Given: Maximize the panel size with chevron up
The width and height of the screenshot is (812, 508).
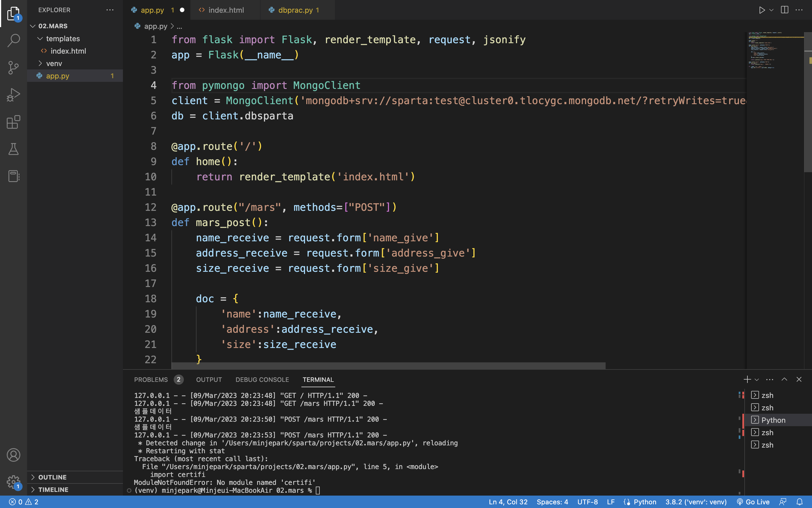Looking at the screenshot, I should (x=784, y=379).
